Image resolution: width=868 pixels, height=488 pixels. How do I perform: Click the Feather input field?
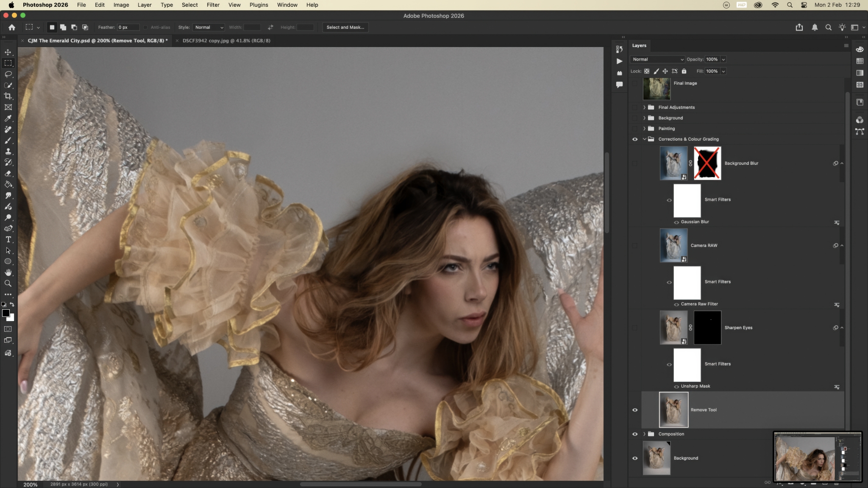(x=128, y=27)
